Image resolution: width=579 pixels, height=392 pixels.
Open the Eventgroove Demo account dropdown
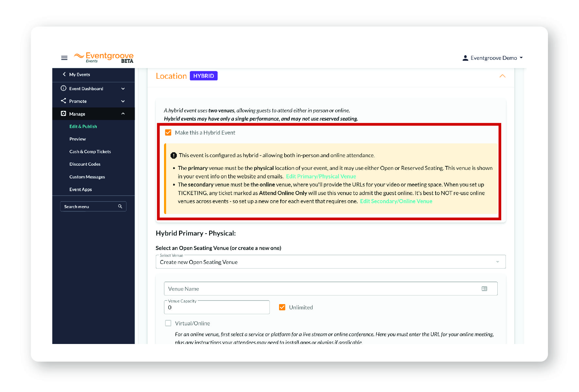click(x=493, y=58)
